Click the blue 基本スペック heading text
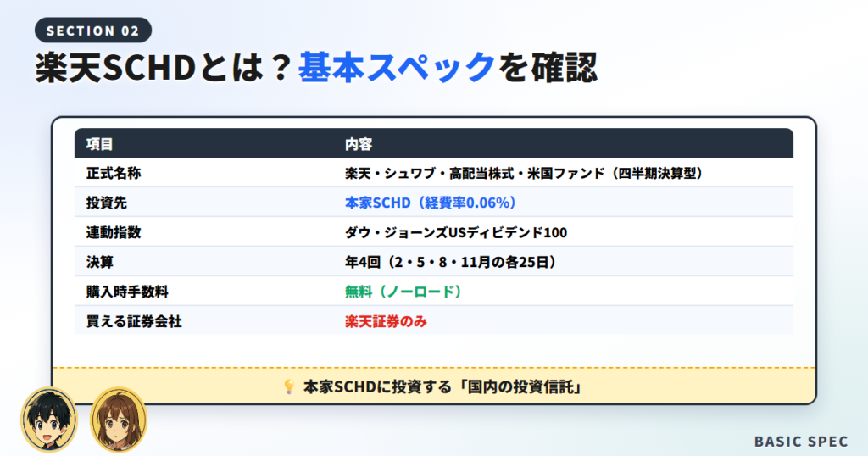The height and width of the screenshot is (456, 868). click(397, 68)
